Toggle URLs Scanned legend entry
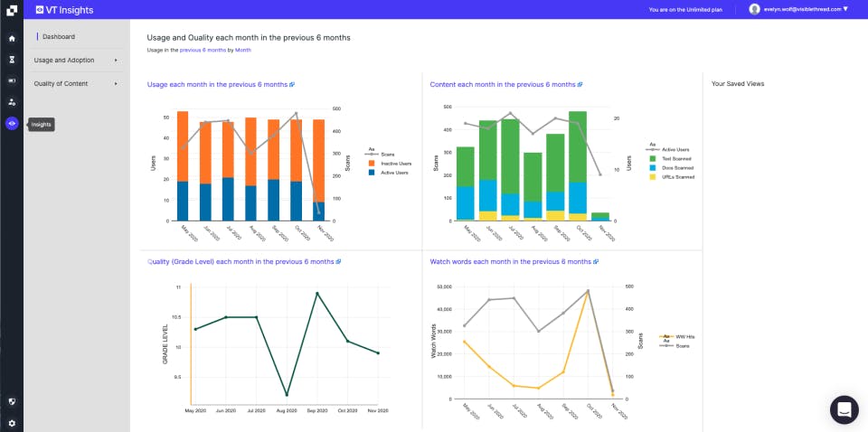Image resolution: width=868 pixels, height=432 pixels. point(671,177)
